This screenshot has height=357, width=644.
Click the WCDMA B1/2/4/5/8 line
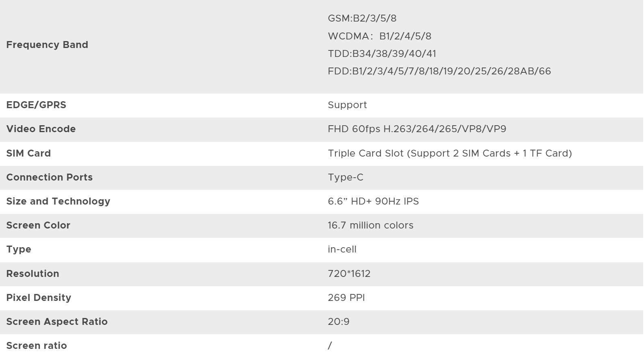coord(379,36)
